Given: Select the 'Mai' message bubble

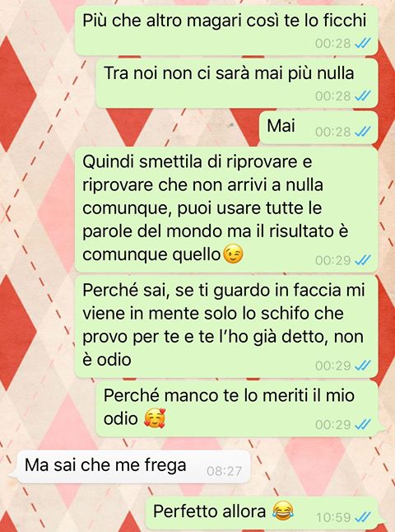Looking at the screenshot, I should click(x=318, y=128).
